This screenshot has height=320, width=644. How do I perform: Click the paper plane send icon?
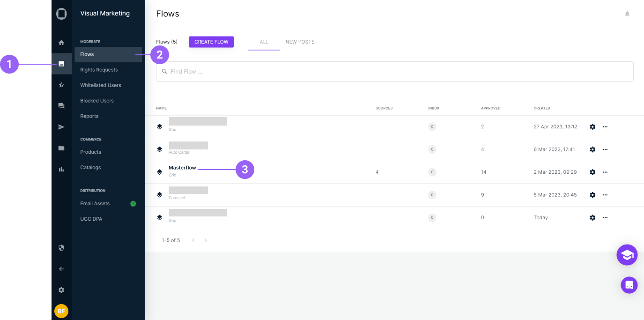61,127
